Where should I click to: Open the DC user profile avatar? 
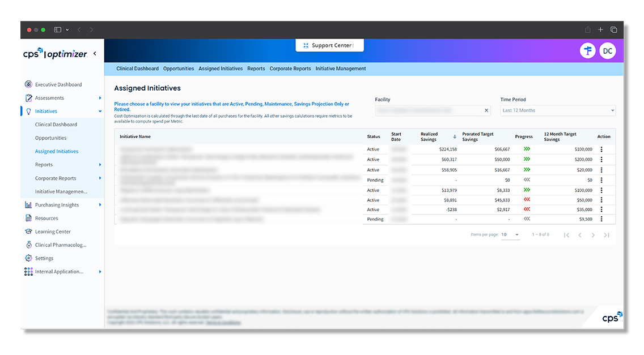607,50
